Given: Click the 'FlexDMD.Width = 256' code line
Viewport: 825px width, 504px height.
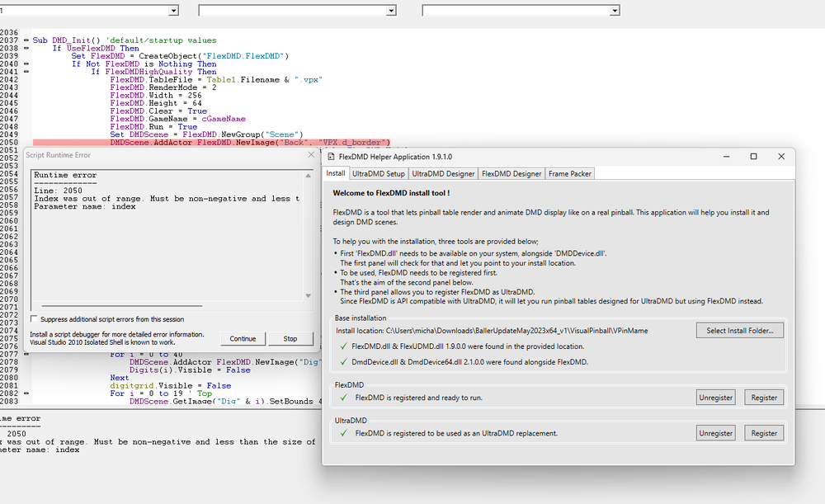Looking at the screenshot, I should tap(156, 95).
